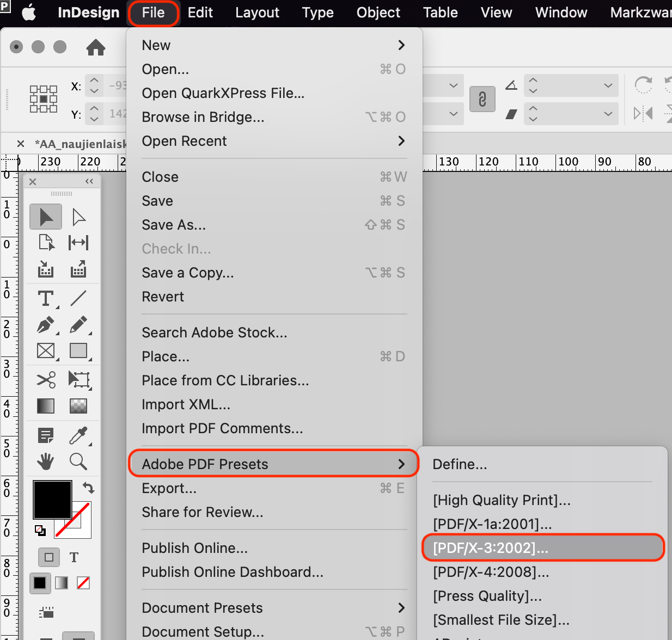Select the Pen tool
The height and width of the screenshot is (640, 672).
tap(46, 325)
